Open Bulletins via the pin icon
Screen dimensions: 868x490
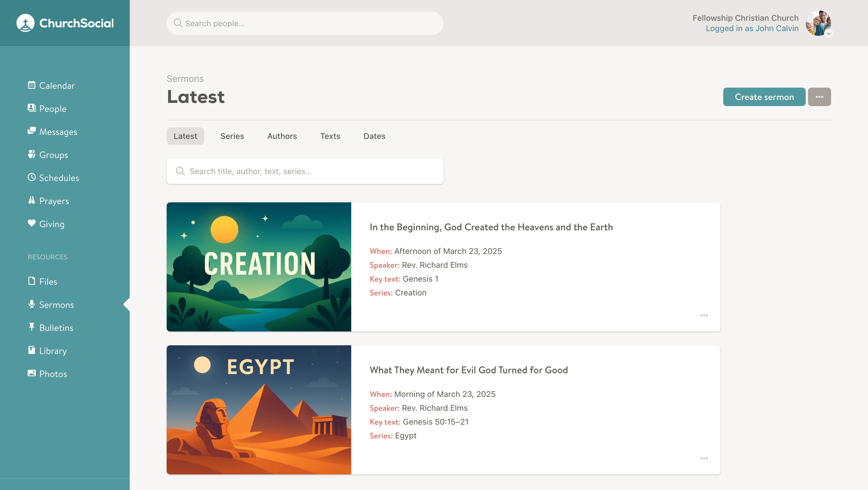pyautogui.click(x=31, y=327)
